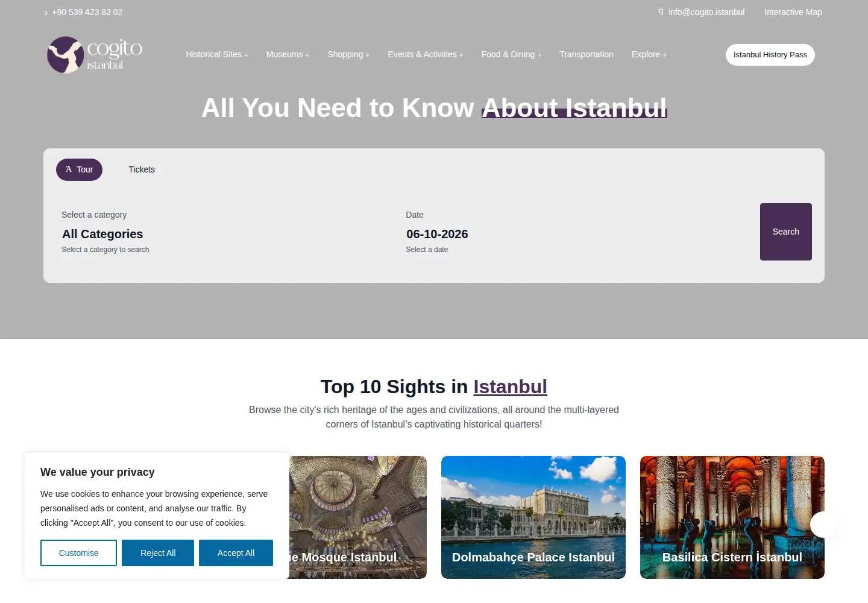Open the Dolmabahçe Palace Istanbul card
Image resolution: width=868 pixels, height=603 pixels.
(x=533, y=517)
